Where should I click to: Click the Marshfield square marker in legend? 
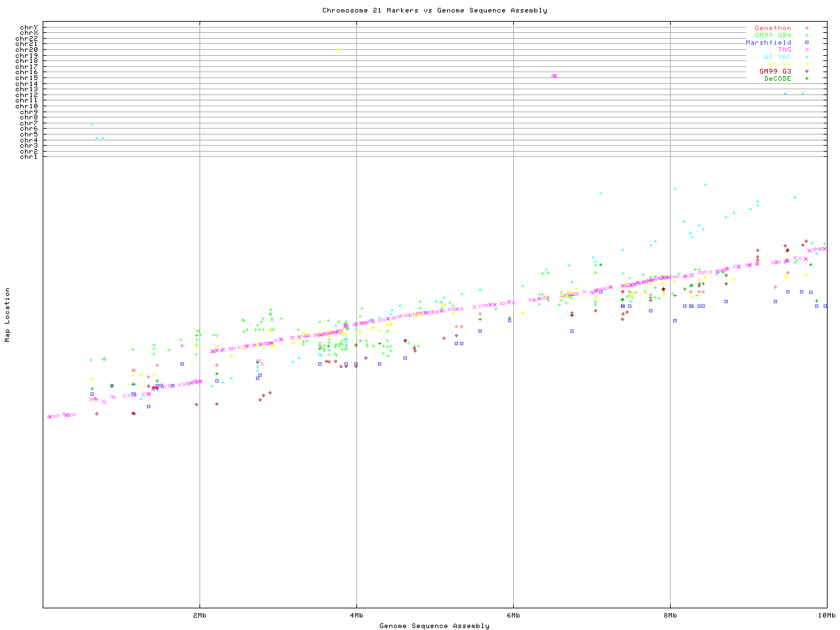[x=807, y=43]
